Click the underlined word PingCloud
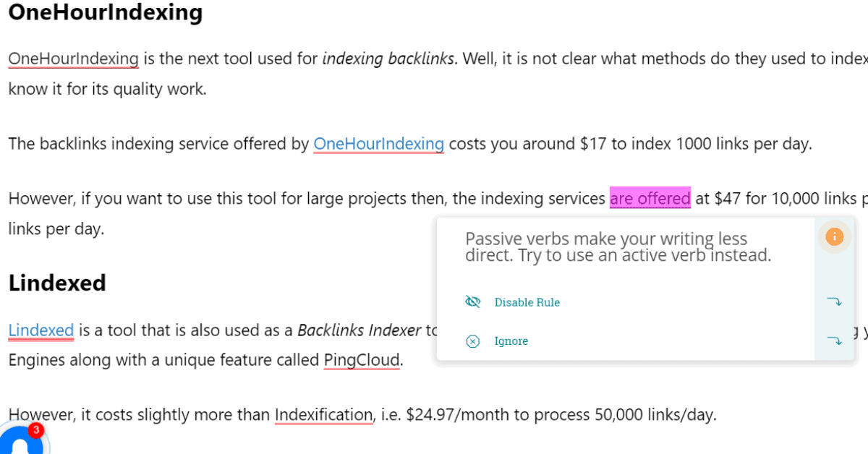The image size is (868, 454). [362, 359]
